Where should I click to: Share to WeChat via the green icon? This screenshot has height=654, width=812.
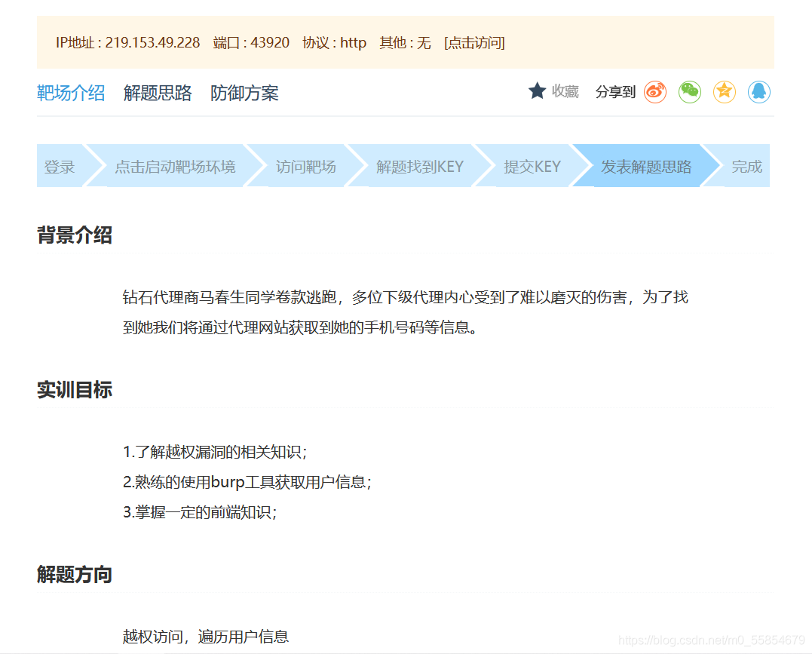coord(690,92)
